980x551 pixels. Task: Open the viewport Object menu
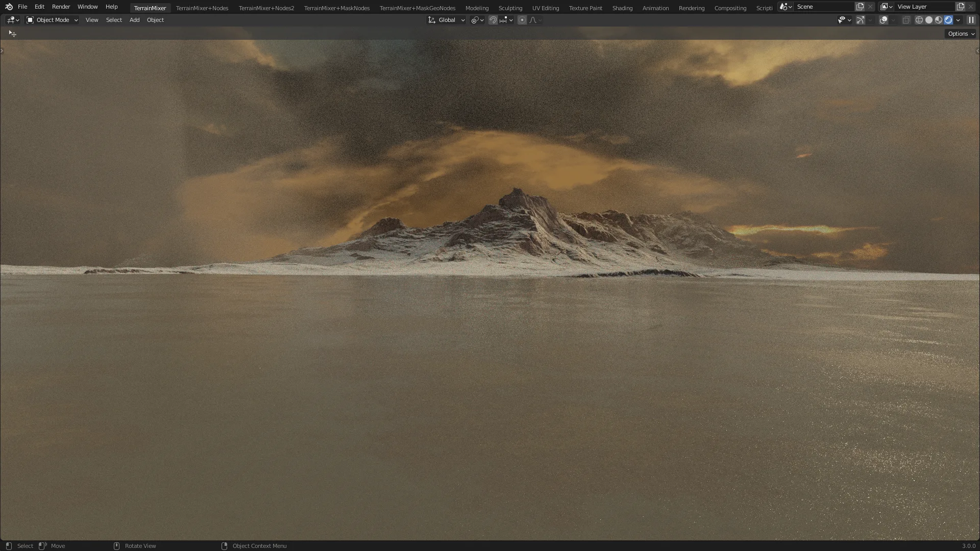click(x=155, y=20)
